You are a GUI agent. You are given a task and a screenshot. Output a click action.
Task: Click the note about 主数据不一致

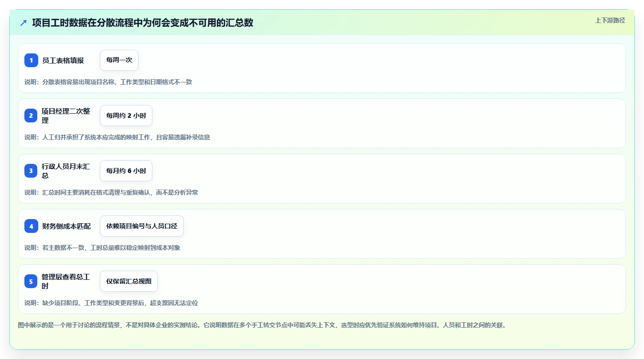coord(102,248)
